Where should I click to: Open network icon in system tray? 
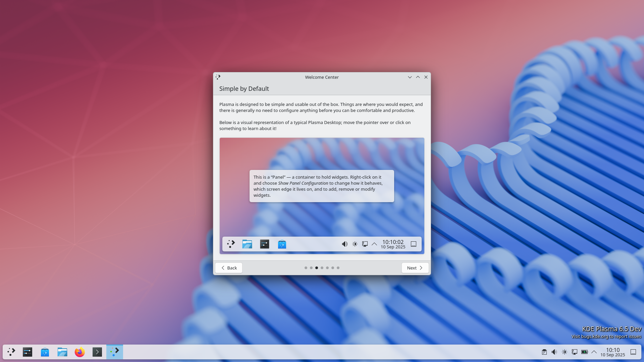pyautogui.click(x=575, y=352)
